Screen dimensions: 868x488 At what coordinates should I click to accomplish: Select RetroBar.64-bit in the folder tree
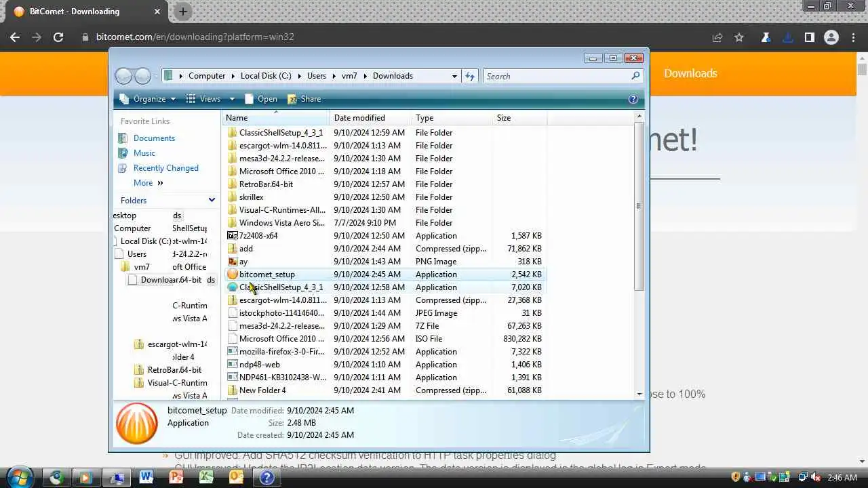(174, 370)
